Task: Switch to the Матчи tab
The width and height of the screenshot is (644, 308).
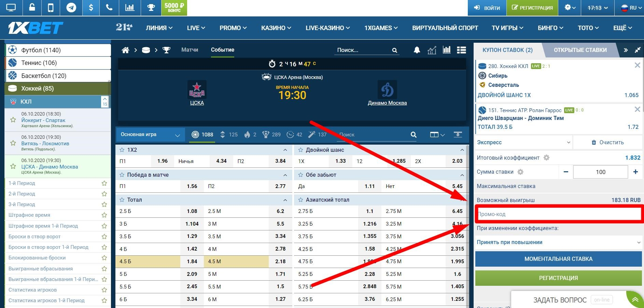Action: (x=190, y=50)
